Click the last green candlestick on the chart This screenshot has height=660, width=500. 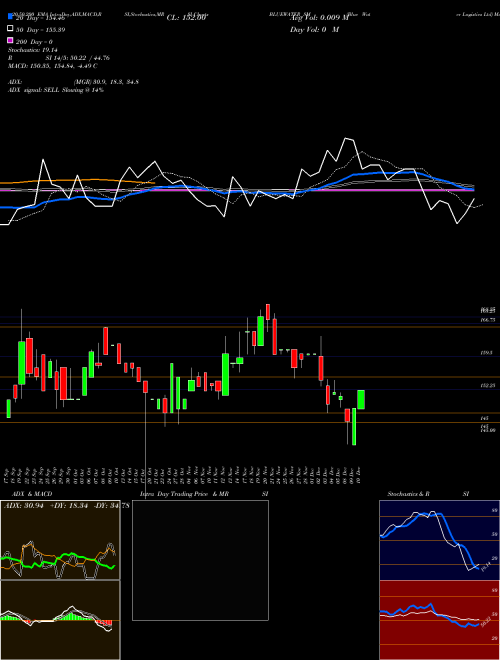361,399
